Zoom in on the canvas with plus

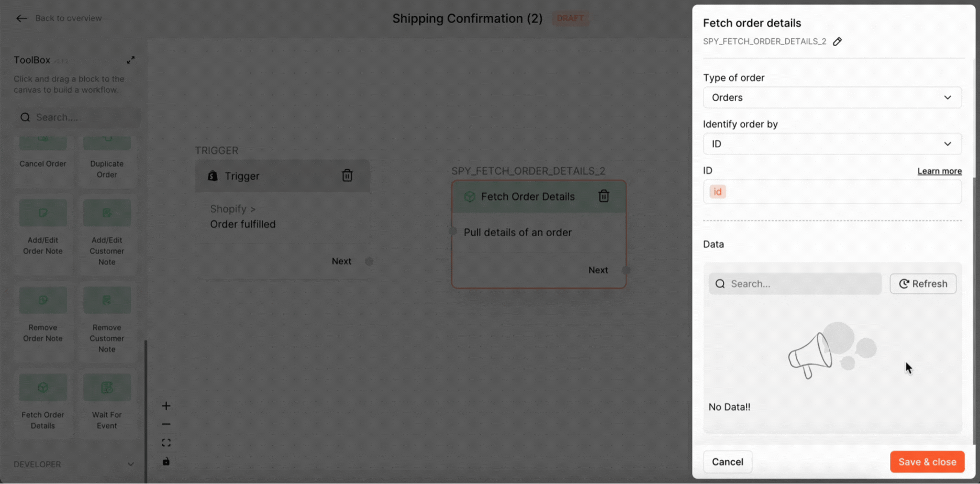tap(166, 406)
